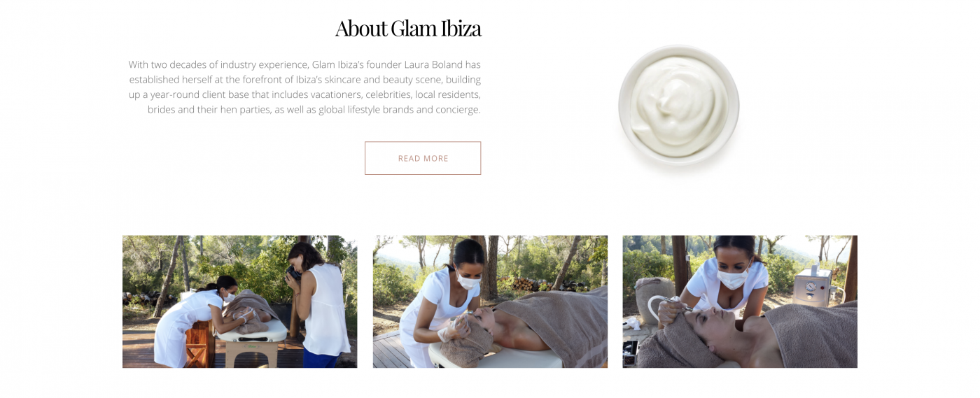This screenshot has width=980, height=398.
Task: Open the photo with the woman photographing treatment
Action: (239, 301)
